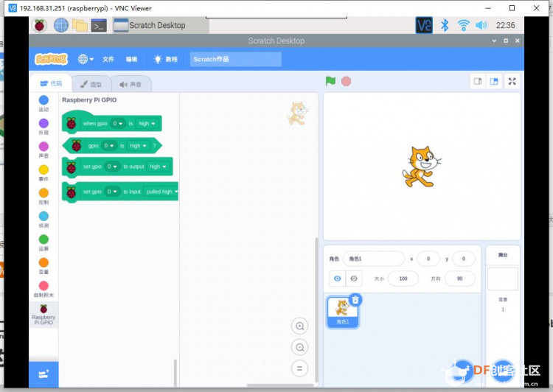The height and width of the screenshot is (392, 553).
Task: Select the 控制 (Control) orange category
Action: coord(44,197)
